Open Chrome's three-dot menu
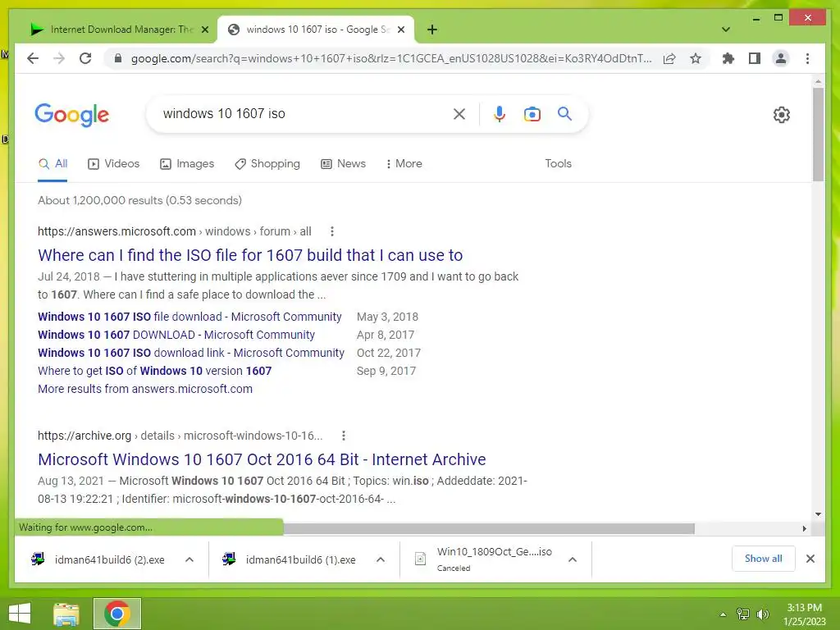This screenshot has height=630, width=840. click(807, 58)
